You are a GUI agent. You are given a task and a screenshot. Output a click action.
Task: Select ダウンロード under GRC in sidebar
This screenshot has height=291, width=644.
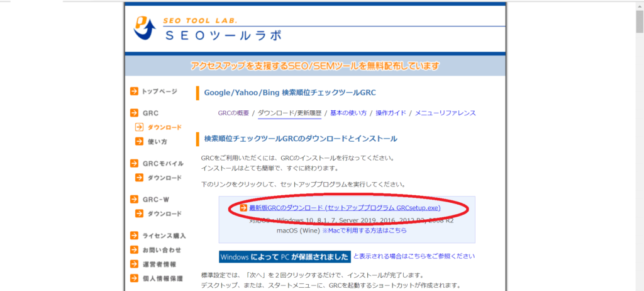coord(164,128)
